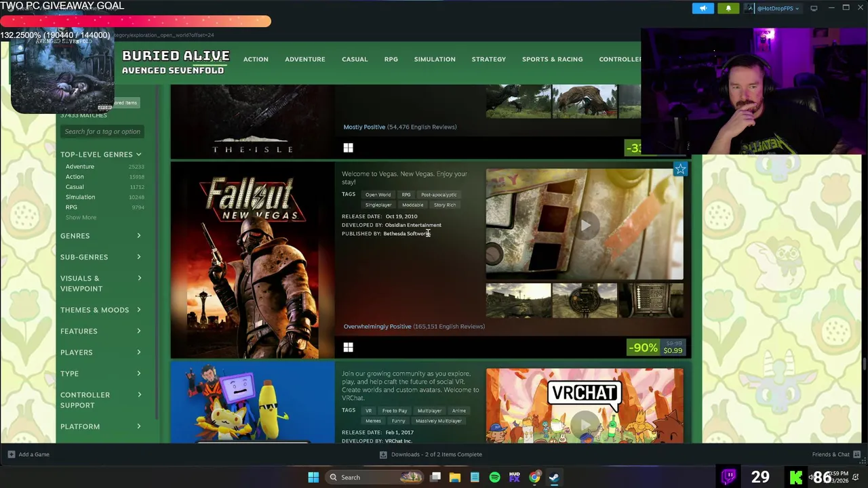868x488 pixels.
Task: Click the Moddable tag
Action: (412, 205)
